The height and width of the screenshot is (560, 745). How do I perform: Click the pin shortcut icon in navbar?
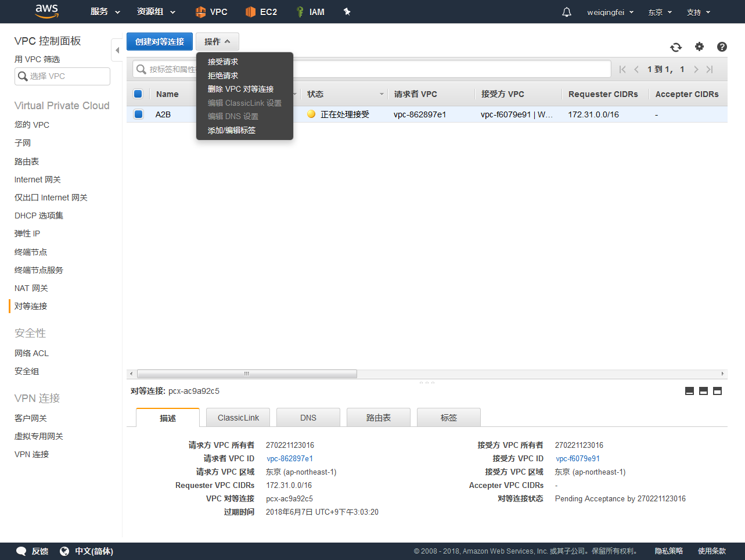(347, 12)
